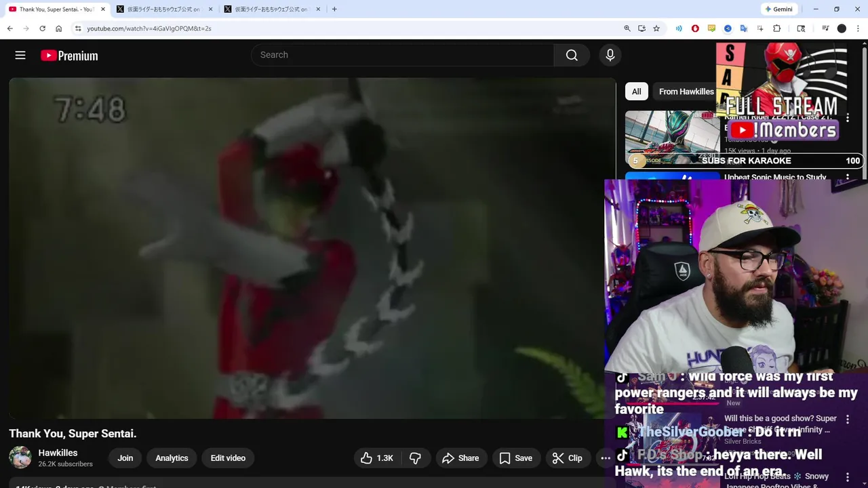Viewport: 868px width, 488px height.
Task: Open the blue circle extension icon
Action: [728, 28]
